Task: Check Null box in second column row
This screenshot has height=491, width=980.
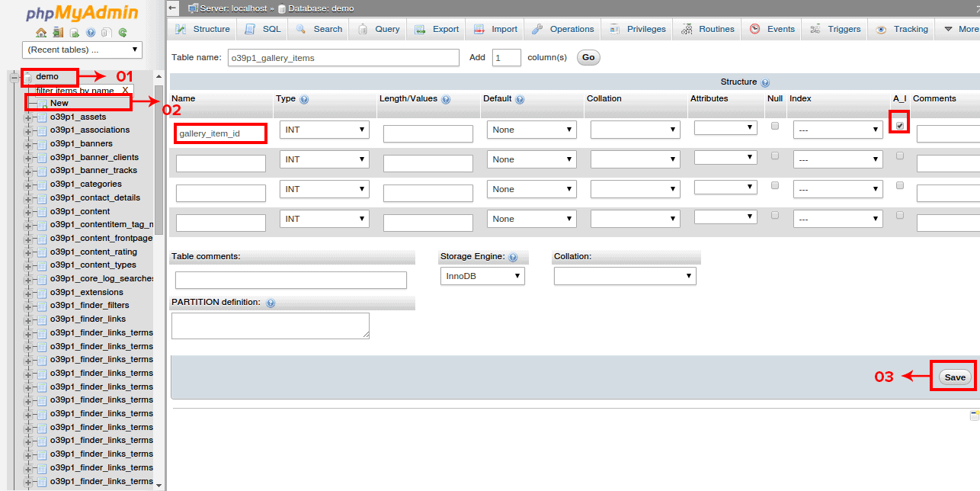Action: pyautogui.click(x=775, y=156)
